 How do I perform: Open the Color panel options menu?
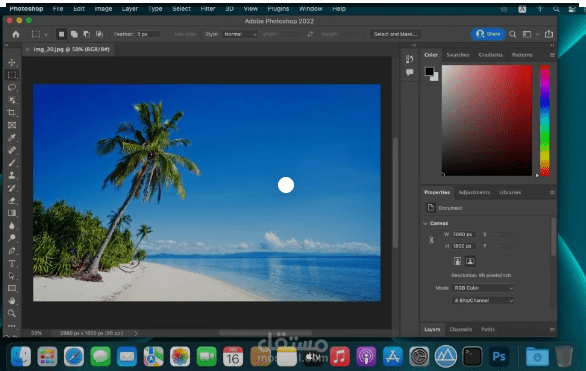coord(552,55)
